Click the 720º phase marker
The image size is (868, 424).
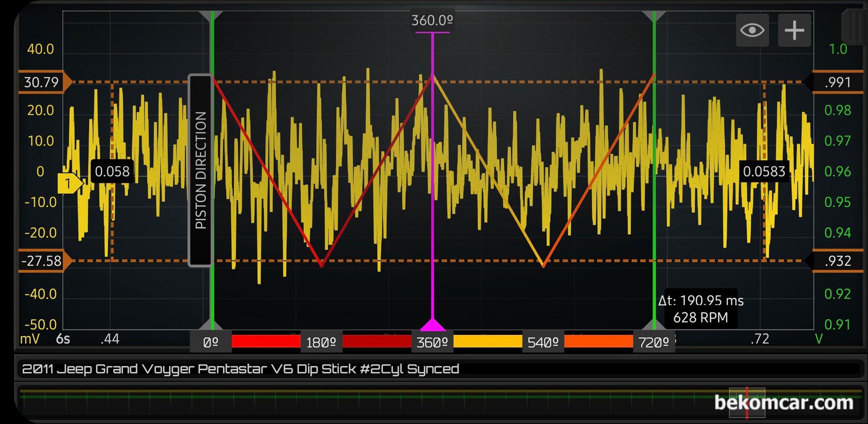(x=654, y=342)
